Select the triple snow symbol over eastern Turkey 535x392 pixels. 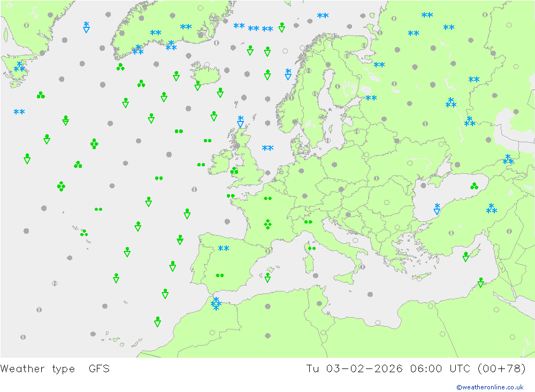tap(491, 209)
